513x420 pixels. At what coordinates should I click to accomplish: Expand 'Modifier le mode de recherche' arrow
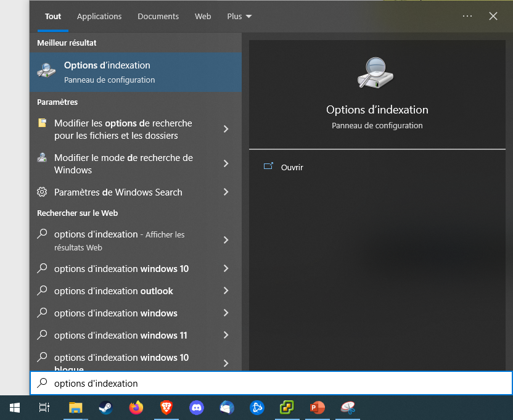[226, 163]
